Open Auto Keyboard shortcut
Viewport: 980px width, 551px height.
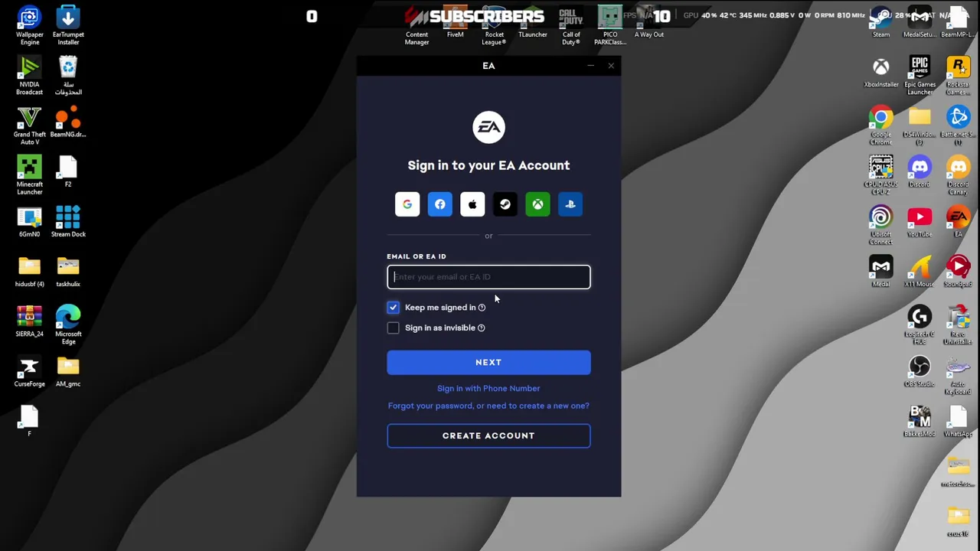[x=959, y=375]
